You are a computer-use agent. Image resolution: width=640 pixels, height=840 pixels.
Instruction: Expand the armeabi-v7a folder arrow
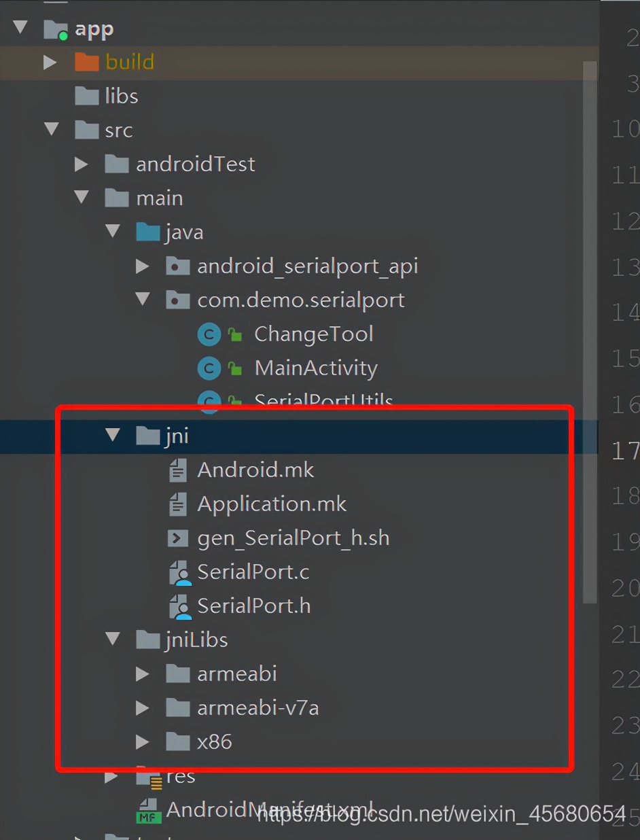click(142, 707)
